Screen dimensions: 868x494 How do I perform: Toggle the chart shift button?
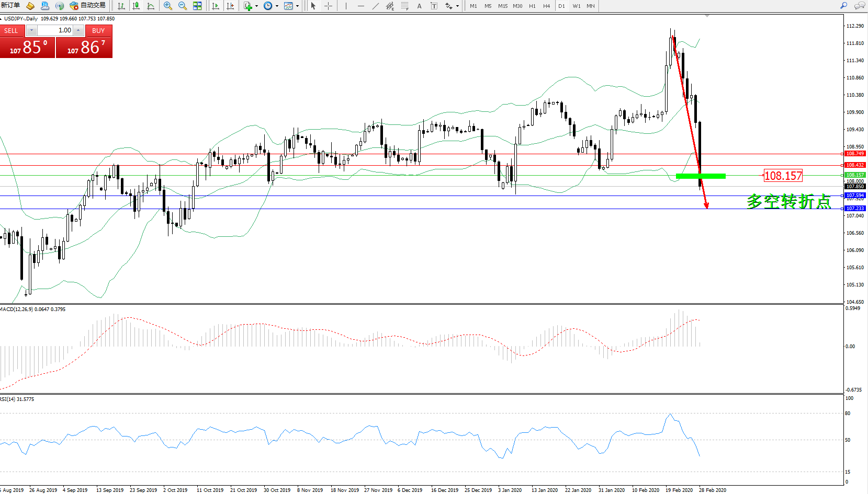[x=230, y=6]
